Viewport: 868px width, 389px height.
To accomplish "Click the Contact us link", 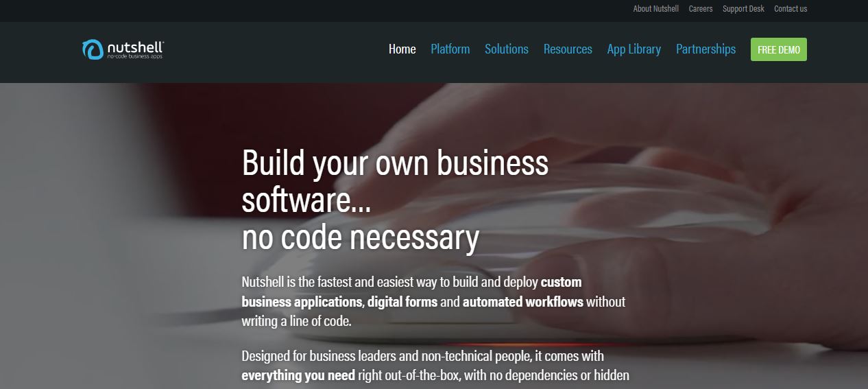I will tap(791, 9).
